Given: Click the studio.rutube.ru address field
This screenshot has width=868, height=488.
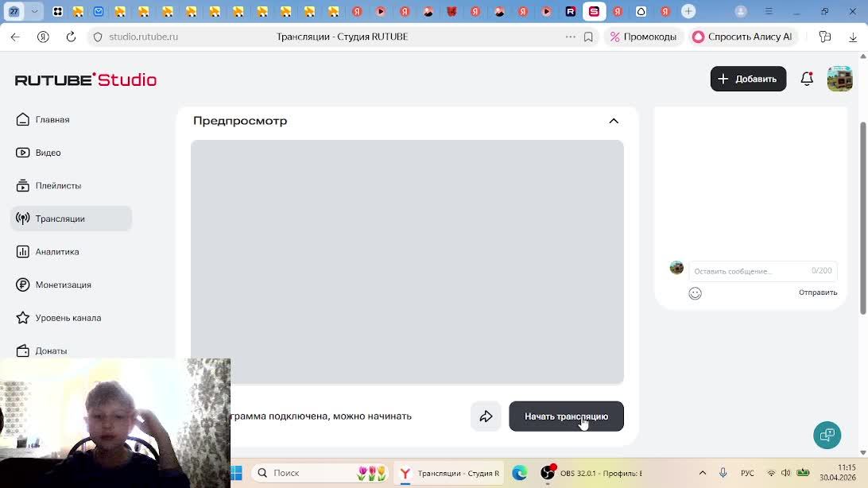Looking at the screenshot, I should (x=143, y=37).
